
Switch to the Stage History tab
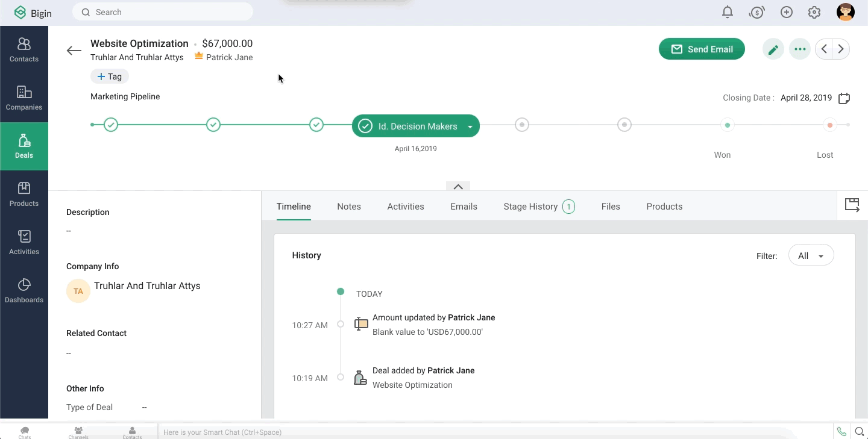539,207
